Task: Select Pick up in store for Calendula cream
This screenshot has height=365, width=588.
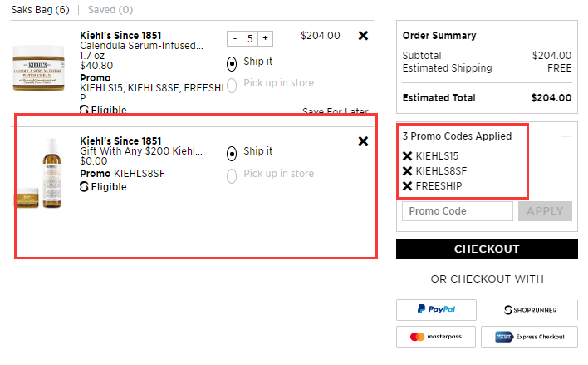Action: pyautogui.click(x=232, y=86)
